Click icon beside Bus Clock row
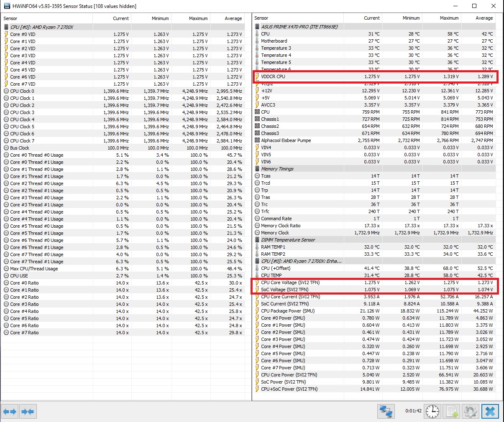The width and height of the screenshot is (504, 422). coord(6,148)
